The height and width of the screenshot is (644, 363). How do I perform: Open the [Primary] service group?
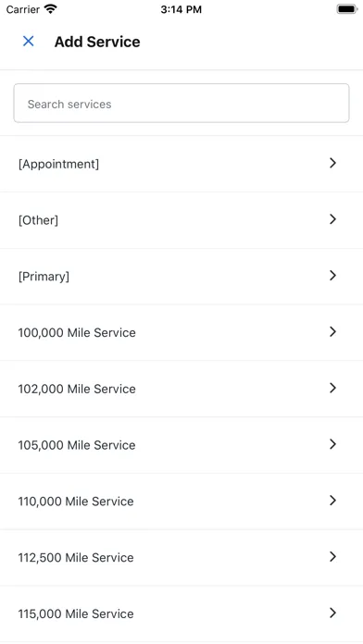pos(181,277)
